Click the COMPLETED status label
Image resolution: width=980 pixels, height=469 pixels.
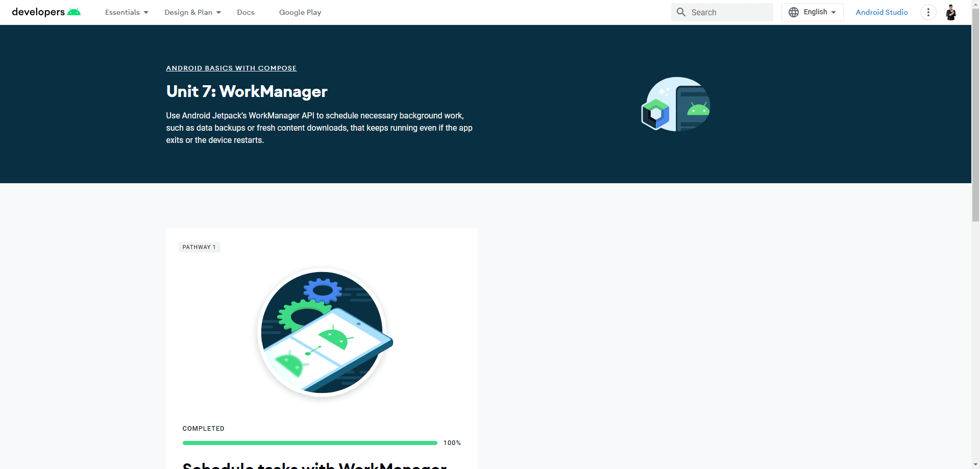point(203,429)
